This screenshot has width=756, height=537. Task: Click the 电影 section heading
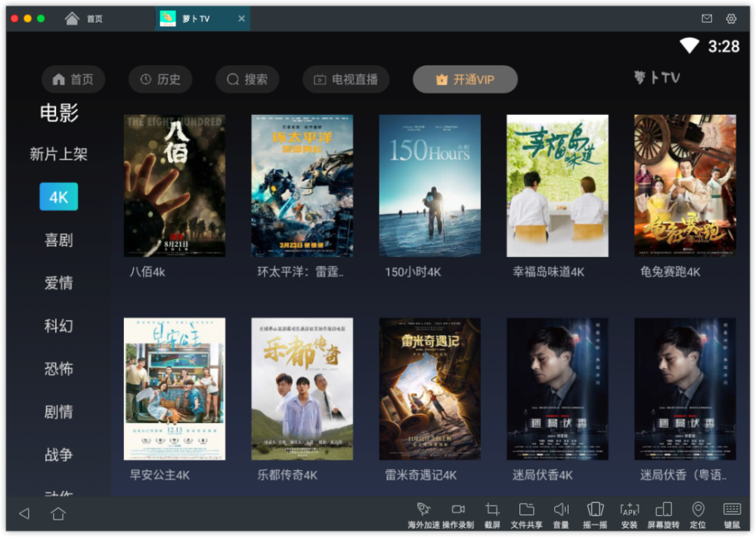[59, 113]
